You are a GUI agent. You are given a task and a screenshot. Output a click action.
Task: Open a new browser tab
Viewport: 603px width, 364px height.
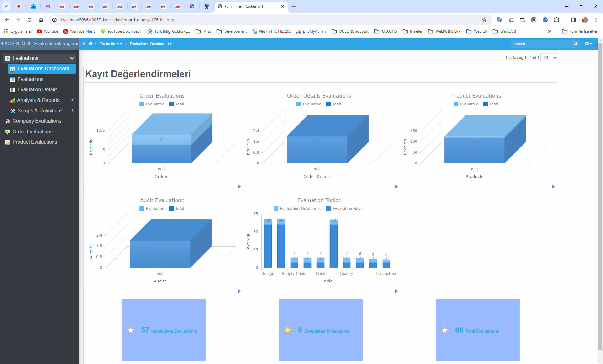[x=294, y=6]
